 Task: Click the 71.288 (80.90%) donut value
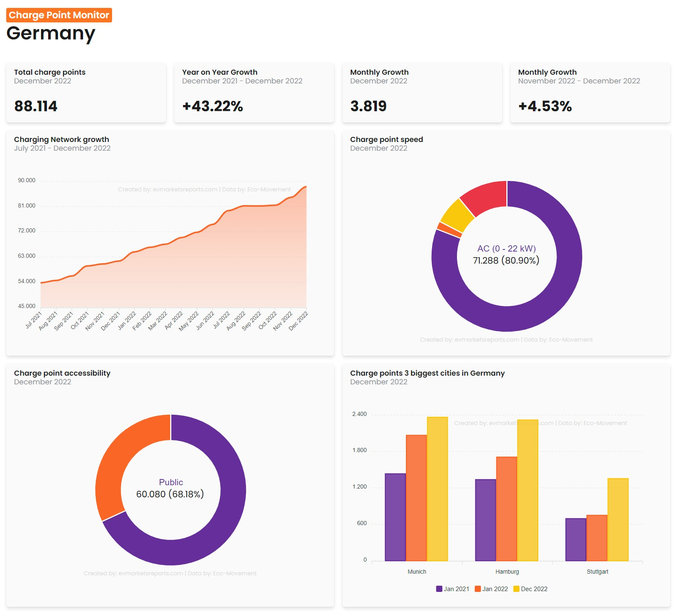point(506,261)
